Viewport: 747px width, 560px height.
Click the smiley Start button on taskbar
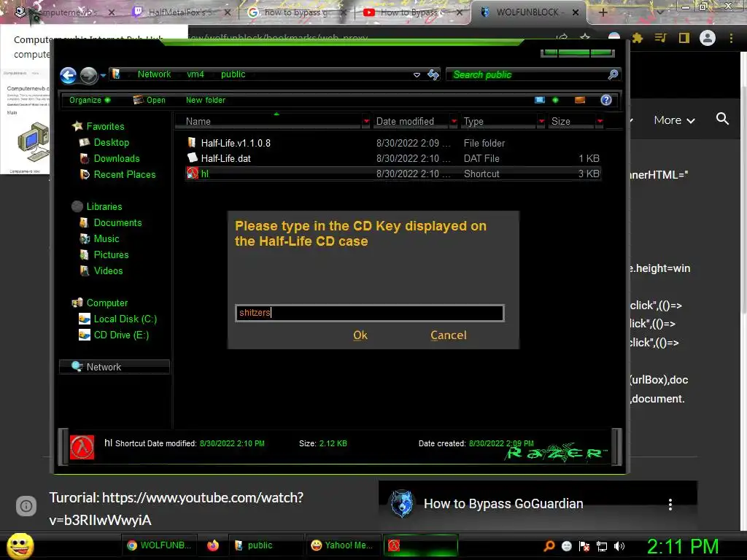(20, 545)
